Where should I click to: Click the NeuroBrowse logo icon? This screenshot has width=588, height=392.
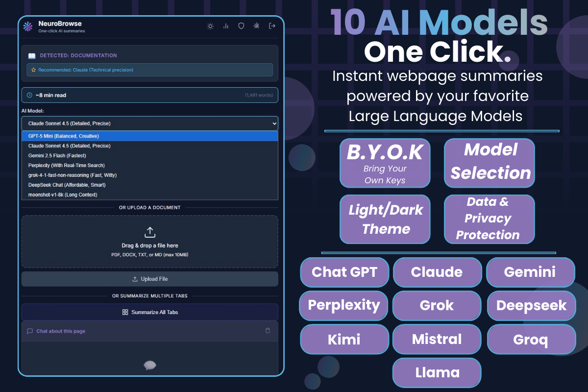tap(28, 26)
